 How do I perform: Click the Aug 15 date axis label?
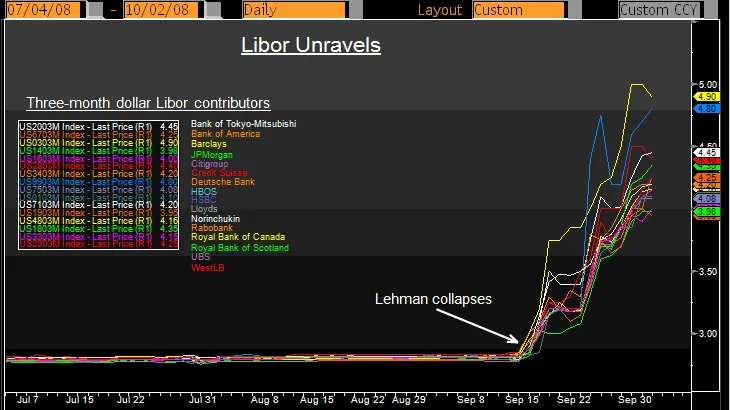click(317, 400)
